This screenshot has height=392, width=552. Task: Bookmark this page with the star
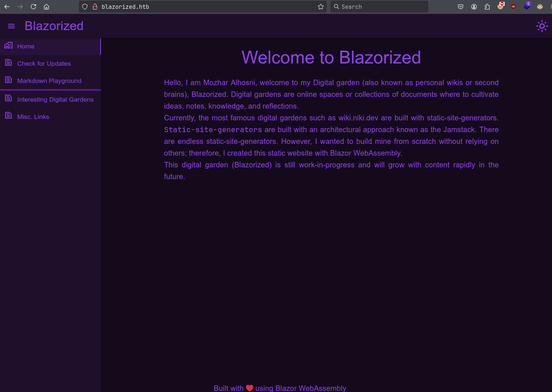point(321,7)
